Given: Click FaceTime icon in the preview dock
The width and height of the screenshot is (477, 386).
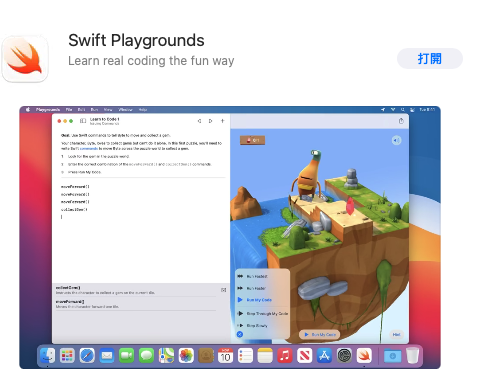Looking at the screenshot, I should 126,356.
